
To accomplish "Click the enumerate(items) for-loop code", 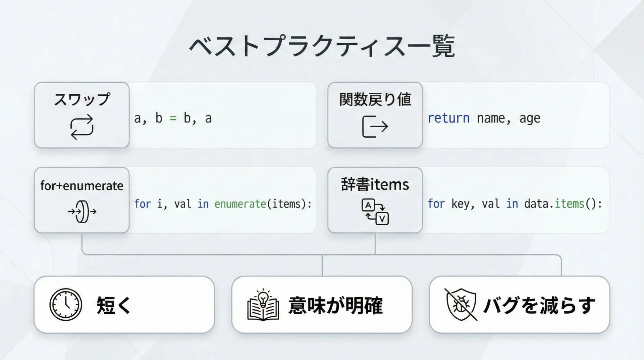I will (223, 204).
